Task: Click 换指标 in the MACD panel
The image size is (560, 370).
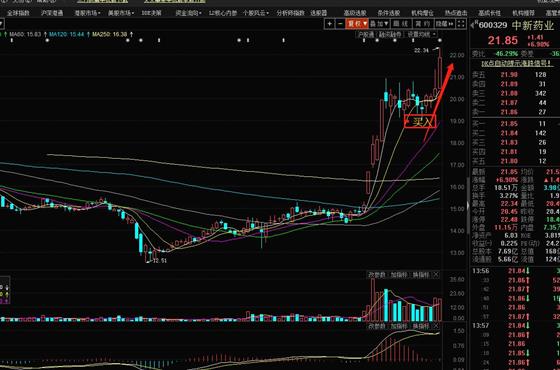Action: (x=421, y=326)
